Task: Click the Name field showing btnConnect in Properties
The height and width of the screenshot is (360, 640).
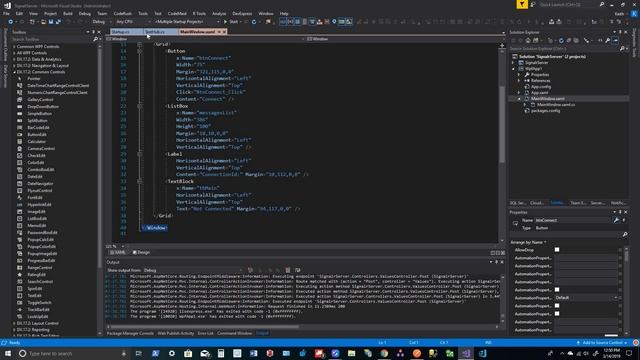Action: point(572,220)
